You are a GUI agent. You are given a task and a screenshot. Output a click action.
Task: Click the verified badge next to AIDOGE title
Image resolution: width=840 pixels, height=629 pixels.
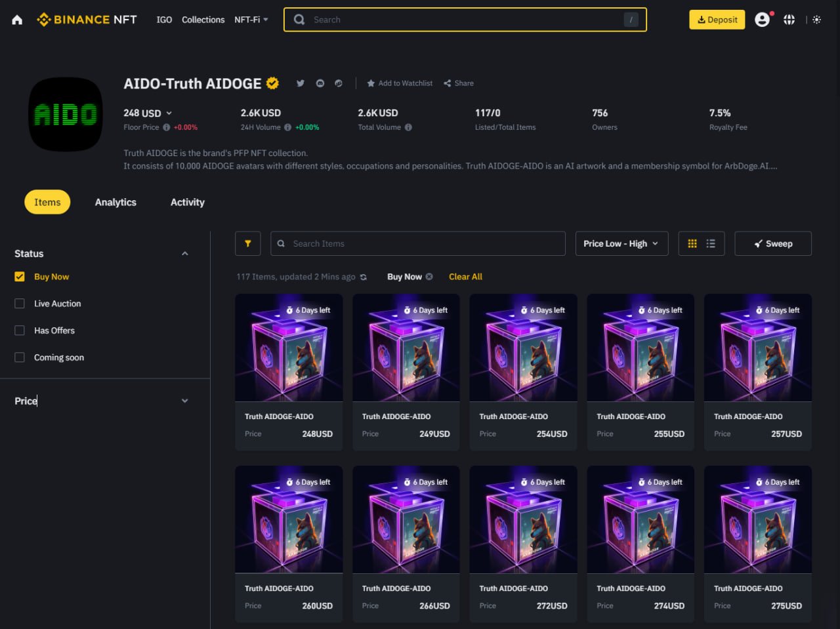[x=272, y=83]
